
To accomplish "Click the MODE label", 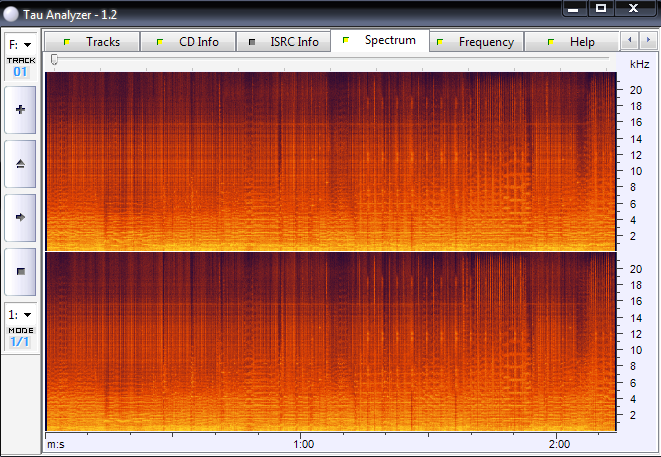I will 21,330.
